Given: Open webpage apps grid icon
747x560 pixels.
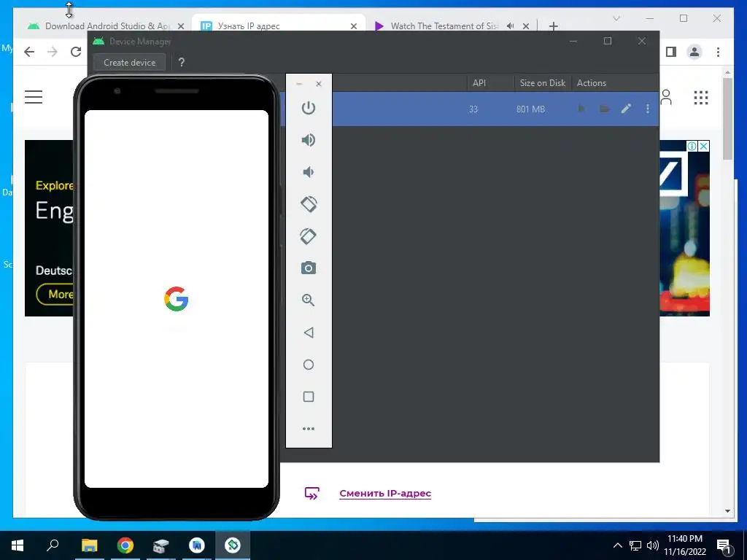Looking at the screenshot, I should coord(701,98).
